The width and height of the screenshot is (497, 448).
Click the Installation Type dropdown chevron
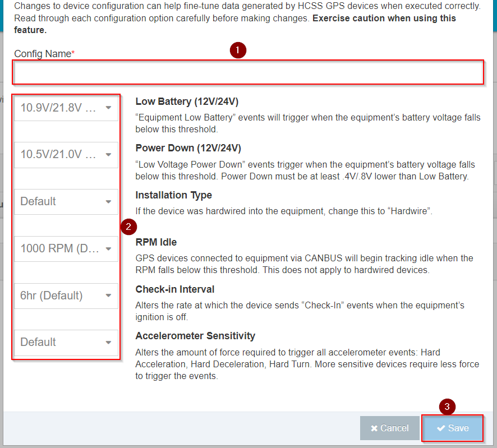pyautogui.click(x=109, y=201)
